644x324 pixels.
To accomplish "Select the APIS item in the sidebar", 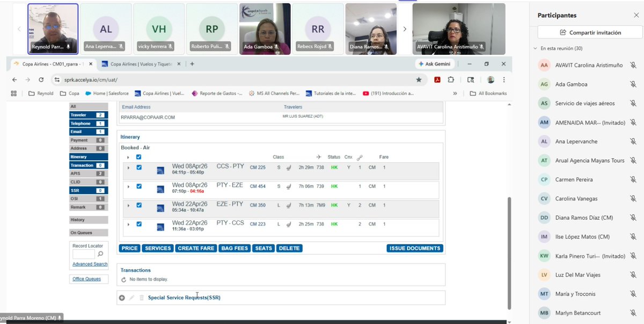I will coord(89,174).
